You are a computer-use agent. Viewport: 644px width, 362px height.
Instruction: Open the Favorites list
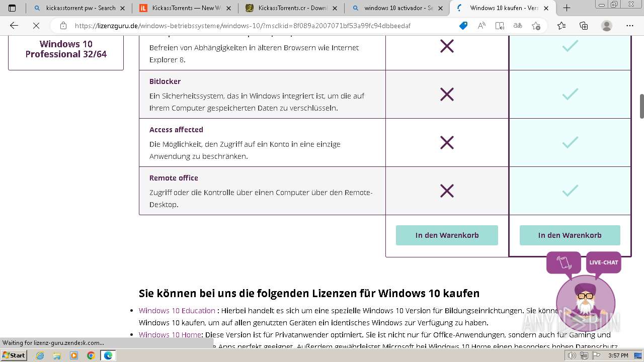click(561, 26)
